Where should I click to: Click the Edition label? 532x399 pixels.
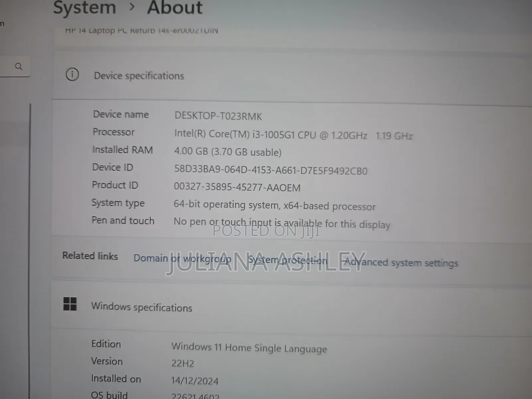(x=106, y=344)
